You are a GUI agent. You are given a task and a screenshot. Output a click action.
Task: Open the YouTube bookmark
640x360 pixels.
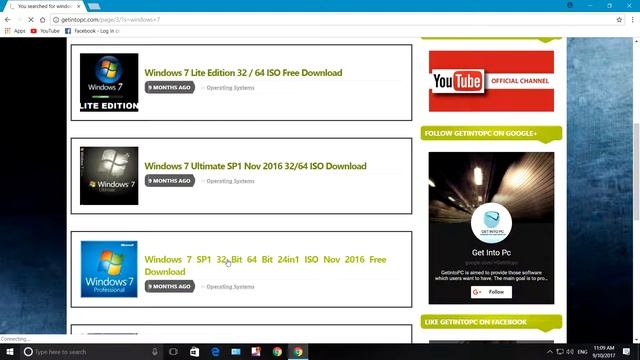tap(45, 31)
